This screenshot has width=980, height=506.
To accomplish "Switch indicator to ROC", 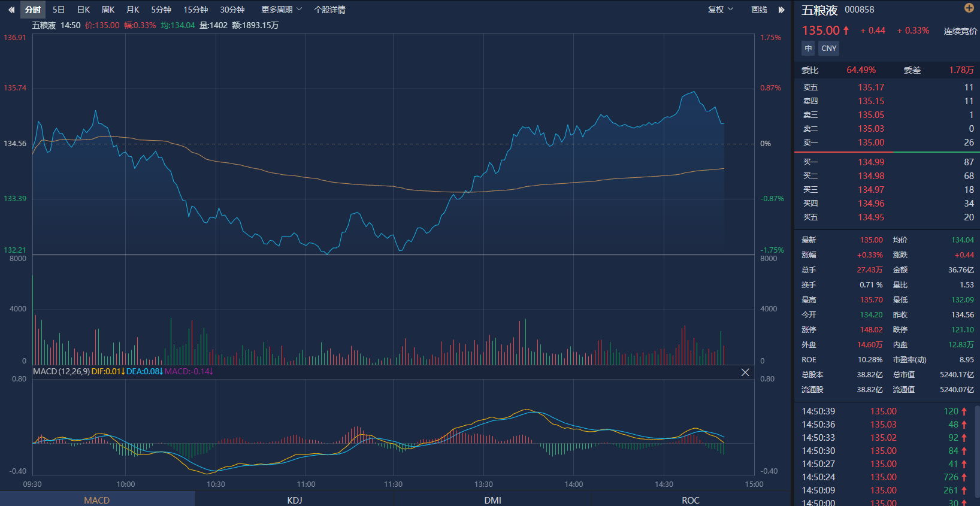I will (690, 500).
